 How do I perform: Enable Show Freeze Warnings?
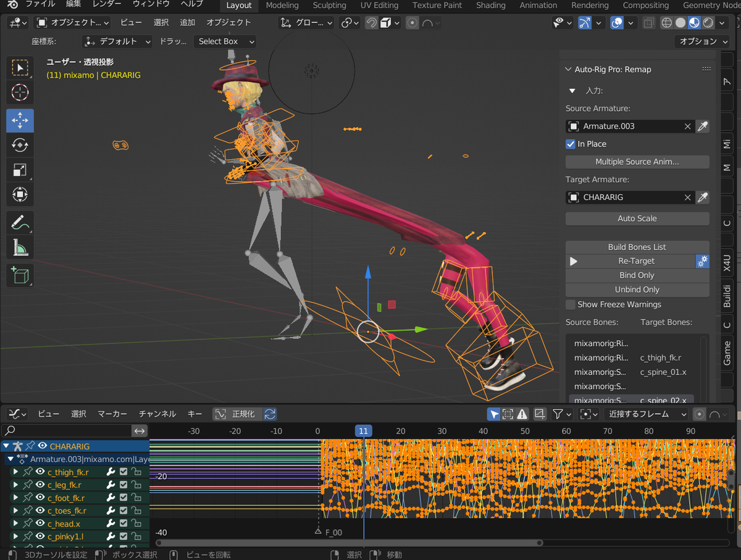coord(570,304)
